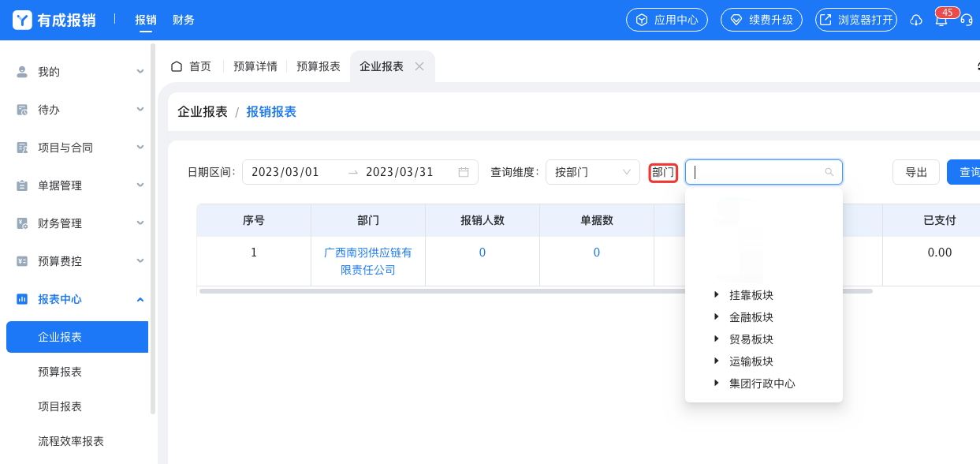Open customer support headset icon
980x464 pixels.
(x=967, y=21)
